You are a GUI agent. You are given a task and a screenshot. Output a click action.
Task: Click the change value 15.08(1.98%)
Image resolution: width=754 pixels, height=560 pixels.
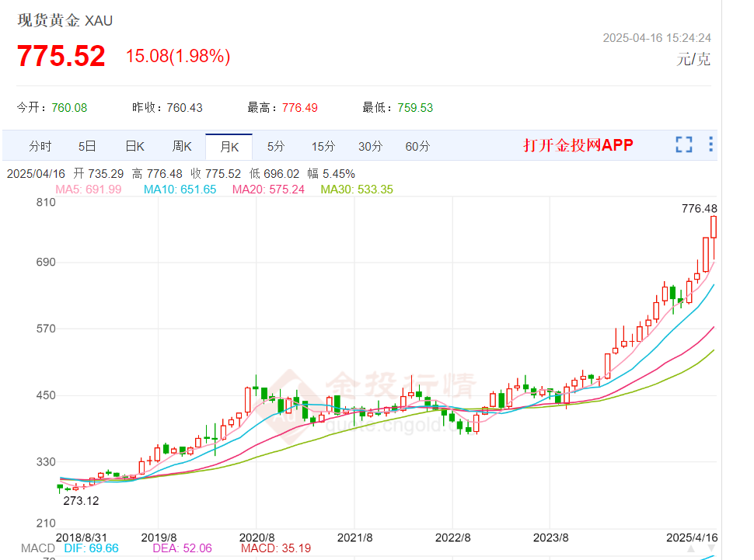[x=178, y=56]
